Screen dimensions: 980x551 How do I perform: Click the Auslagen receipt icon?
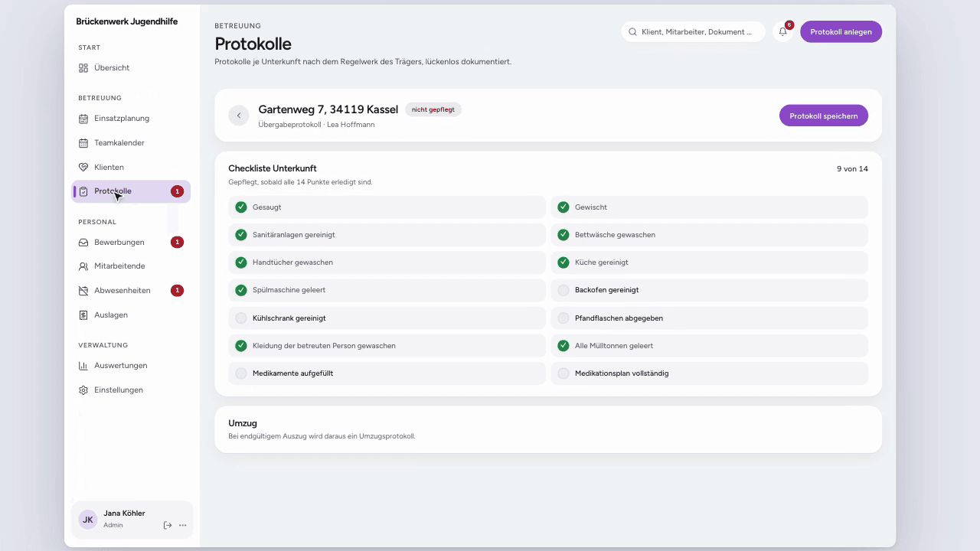click(83, 315)
